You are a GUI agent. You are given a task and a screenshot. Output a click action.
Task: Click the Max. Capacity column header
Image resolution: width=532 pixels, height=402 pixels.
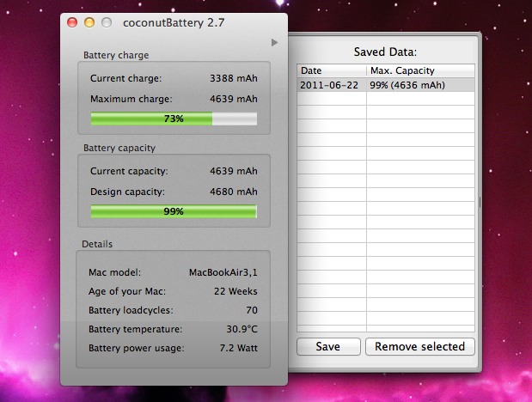pos(421,70)
